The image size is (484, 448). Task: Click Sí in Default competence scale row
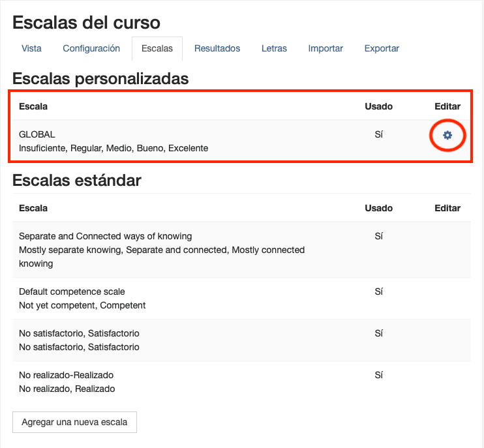379,292
